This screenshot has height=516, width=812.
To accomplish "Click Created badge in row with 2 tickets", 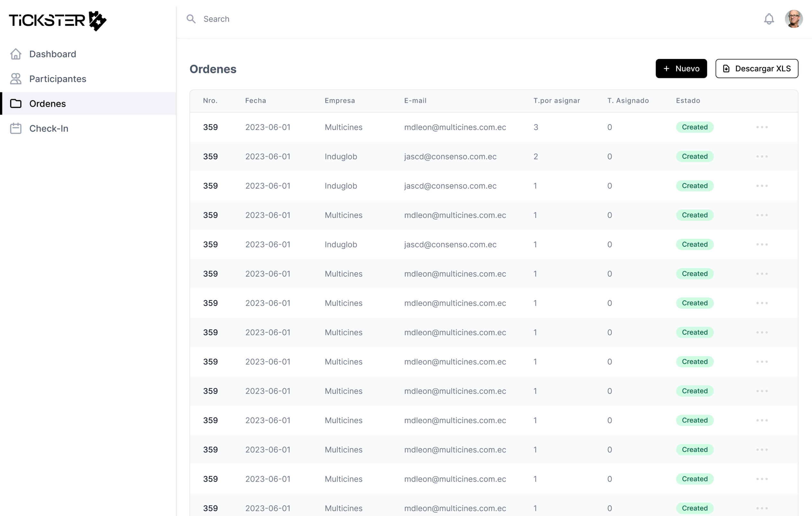I will pos(695,157).
